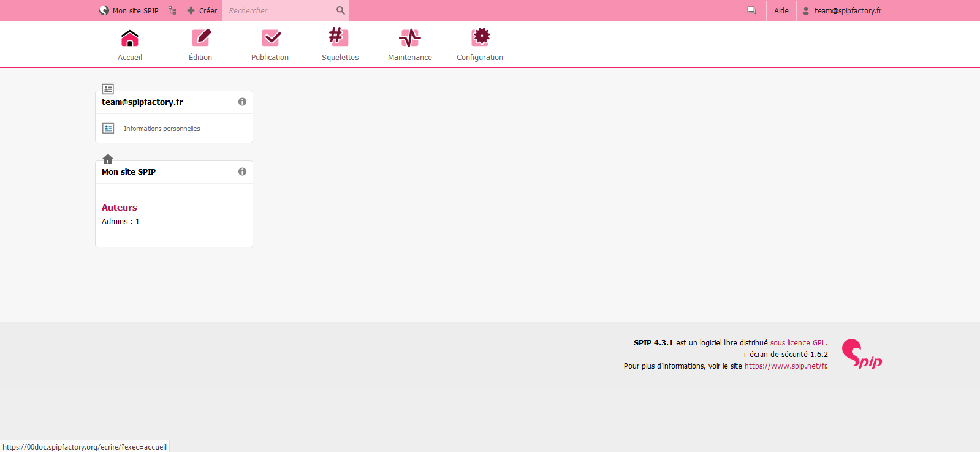This screenshot has height=452, width=980.
Task: Click the SPIP 4.3.1 version text
Action: tap(653, 343)
